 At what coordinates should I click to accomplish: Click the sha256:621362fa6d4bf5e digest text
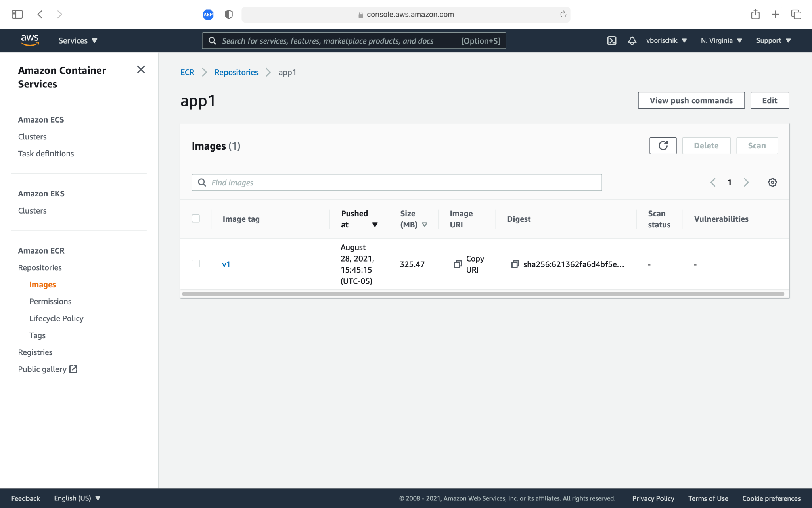[574, 264]
